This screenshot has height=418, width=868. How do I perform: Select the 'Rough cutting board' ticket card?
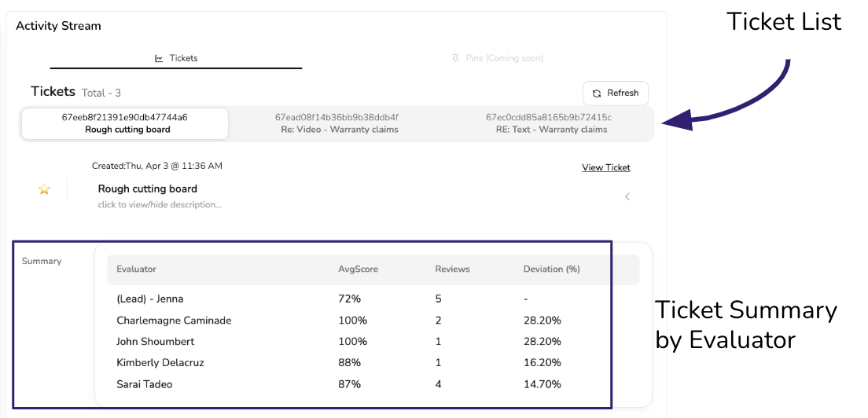(x=125, y=123)
